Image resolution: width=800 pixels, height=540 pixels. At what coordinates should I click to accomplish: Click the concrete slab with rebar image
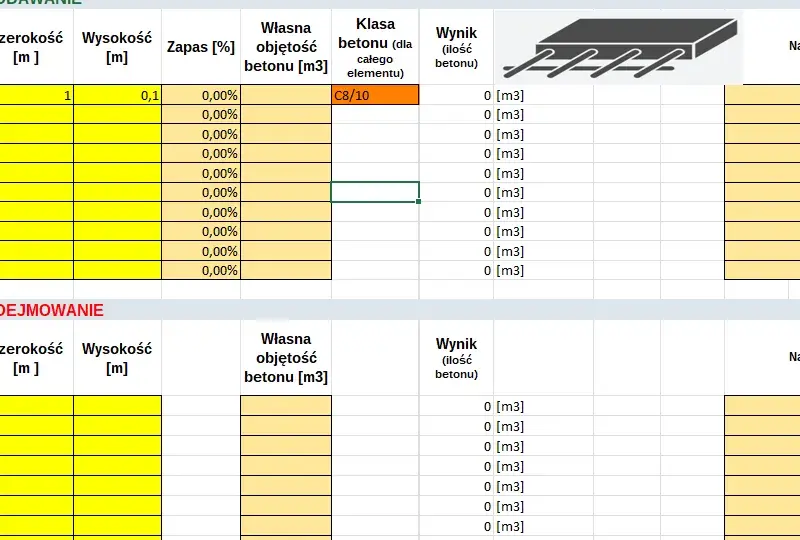[618, 47]
